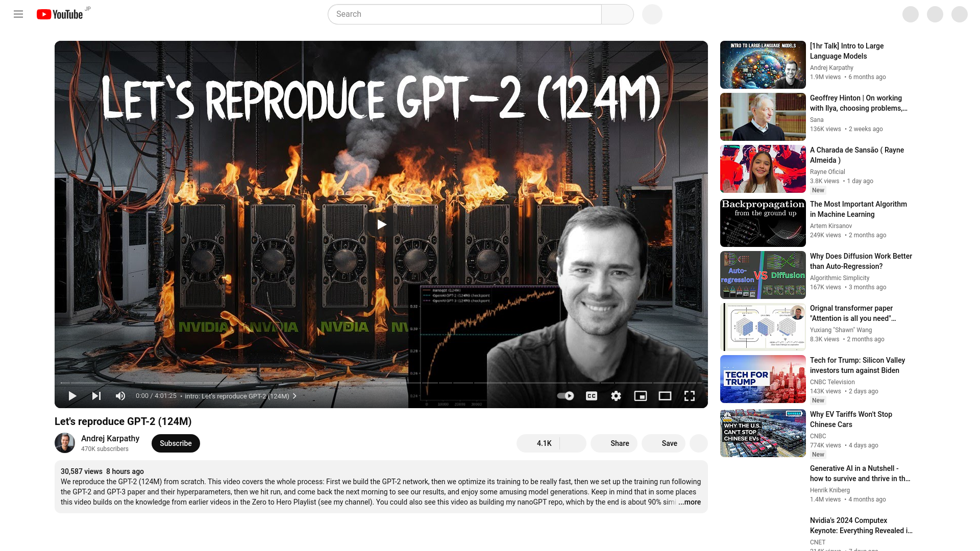
Task: Click the '470K subscribers' text
Action: click(x=105, y=449)
